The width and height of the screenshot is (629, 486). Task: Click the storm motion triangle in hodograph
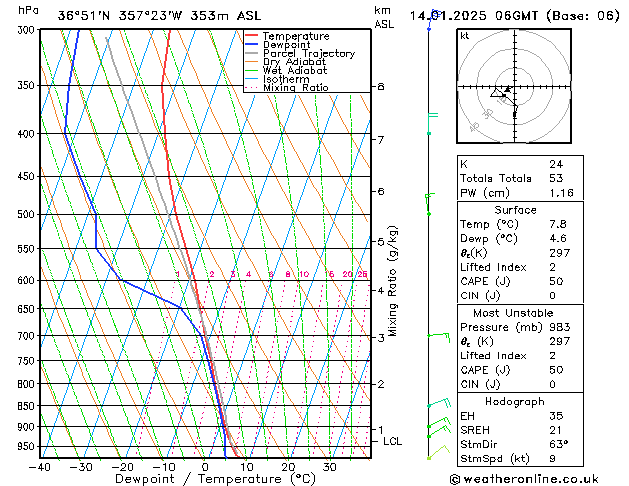496,93
